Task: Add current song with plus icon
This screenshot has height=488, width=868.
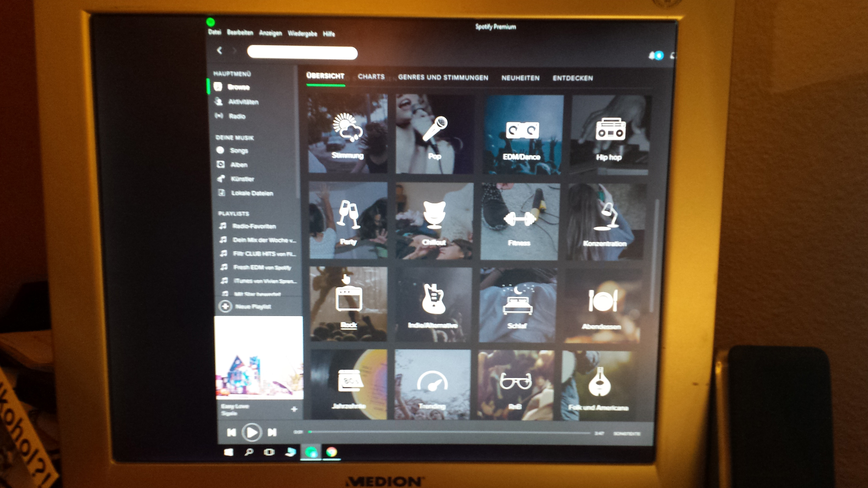Action: point(294,409)
